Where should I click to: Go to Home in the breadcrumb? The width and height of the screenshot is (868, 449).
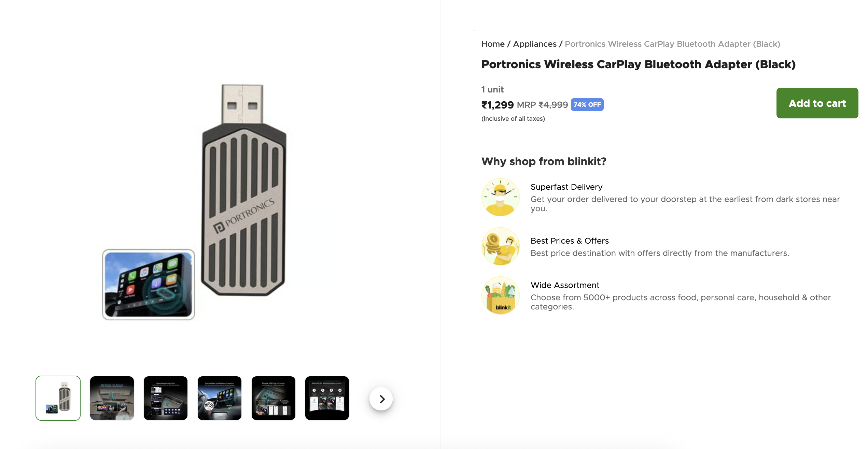click(x=493, y=44)
